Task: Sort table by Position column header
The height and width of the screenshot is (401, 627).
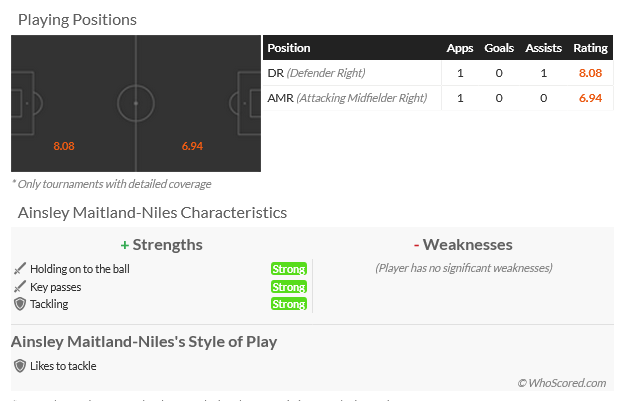Action: 289,48
